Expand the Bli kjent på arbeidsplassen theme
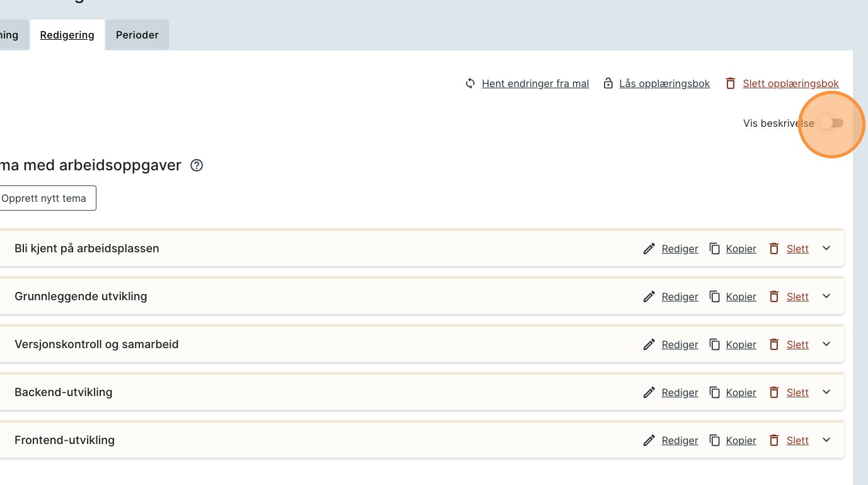The image size is (868, 485). pyautogui.click(x=826, y=248)
